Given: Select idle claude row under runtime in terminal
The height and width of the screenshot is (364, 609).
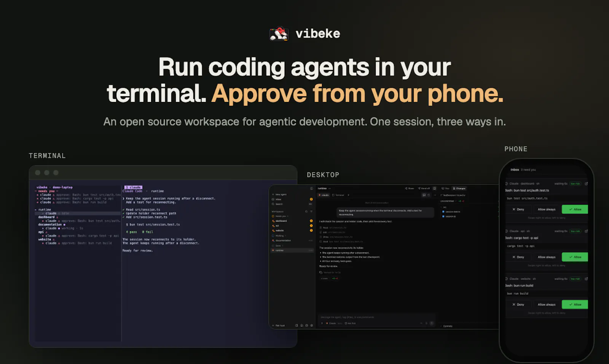Looking at the screenshot, I should (x=78, y=213).
